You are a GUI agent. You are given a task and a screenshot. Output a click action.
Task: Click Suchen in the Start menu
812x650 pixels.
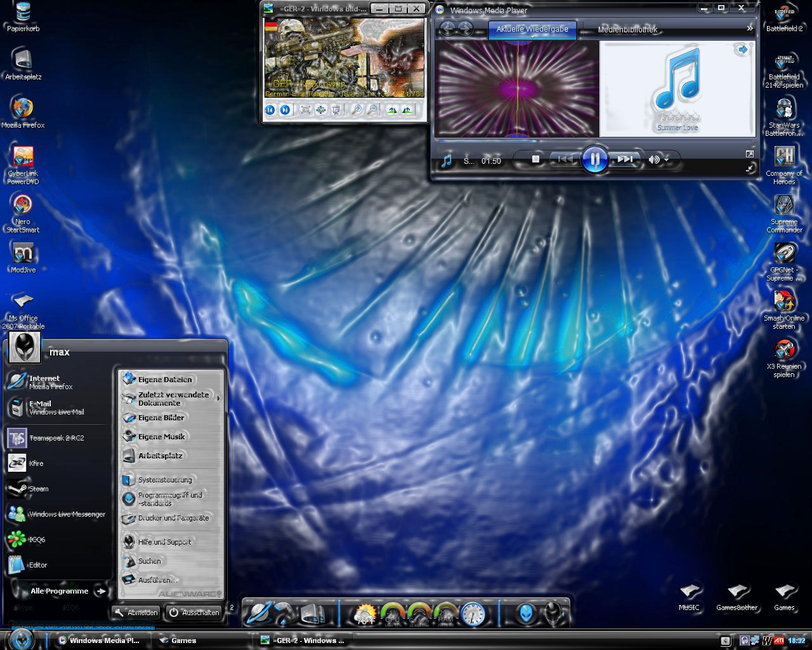171,561
